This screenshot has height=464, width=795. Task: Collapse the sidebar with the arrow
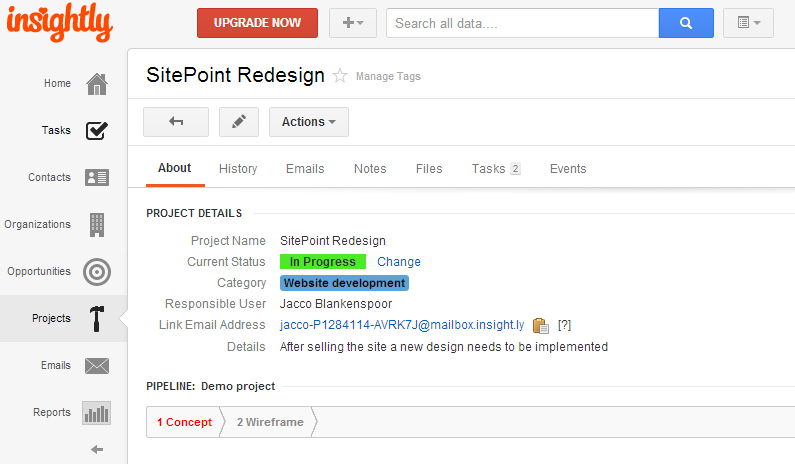point(97,450)
